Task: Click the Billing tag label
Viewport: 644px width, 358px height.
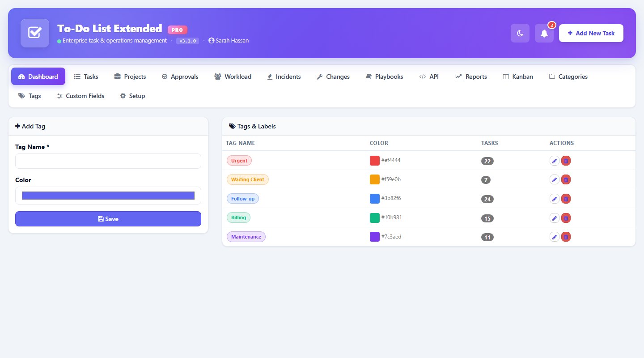Action: (x=238, y=217)
